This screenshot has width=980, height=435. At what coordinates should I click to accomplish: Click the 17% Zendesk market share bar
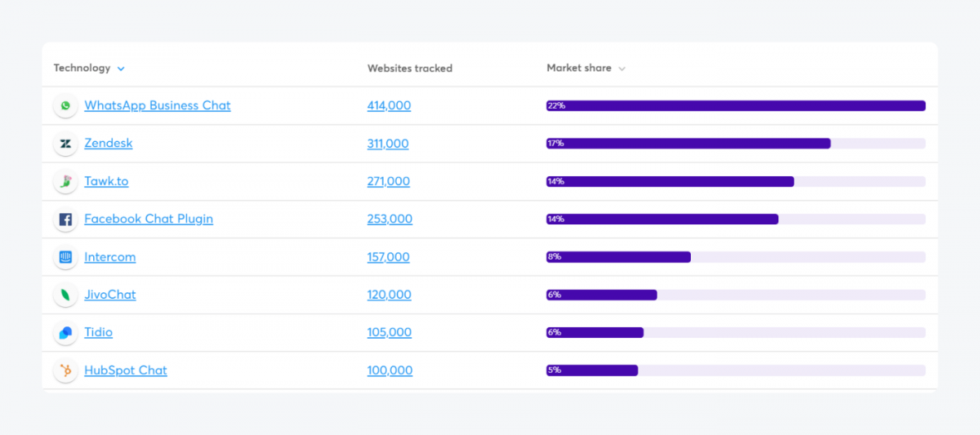tap(688, 144)
